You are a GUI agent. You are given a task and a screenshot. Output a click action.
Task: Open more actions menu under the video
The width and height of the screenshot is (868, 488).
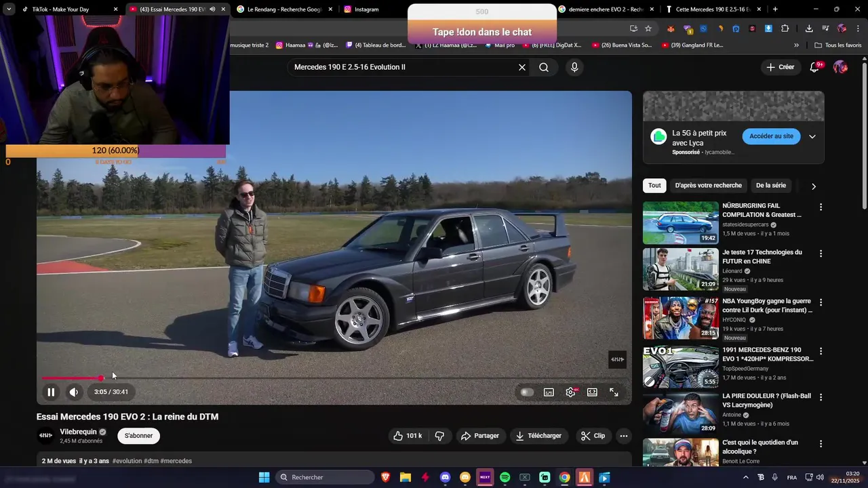coord(624,436)
